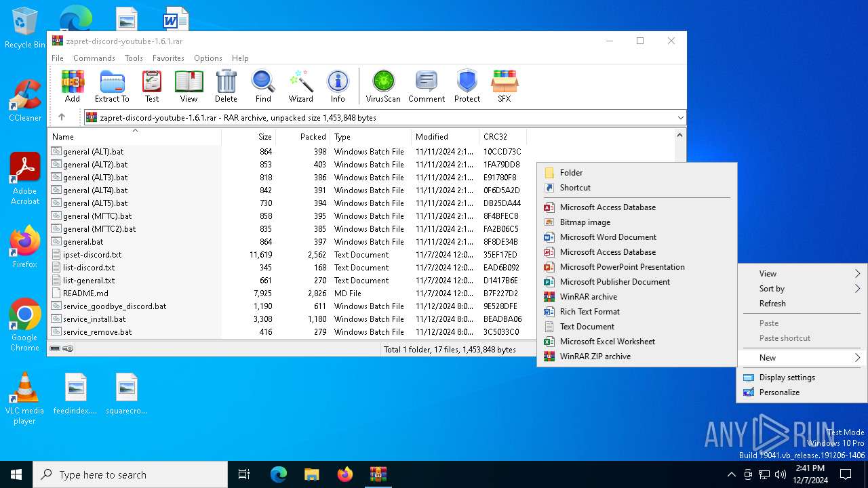Click the Add toolbar icon in WinRAR
Screen dimensions: 868x488
[73, 86]
